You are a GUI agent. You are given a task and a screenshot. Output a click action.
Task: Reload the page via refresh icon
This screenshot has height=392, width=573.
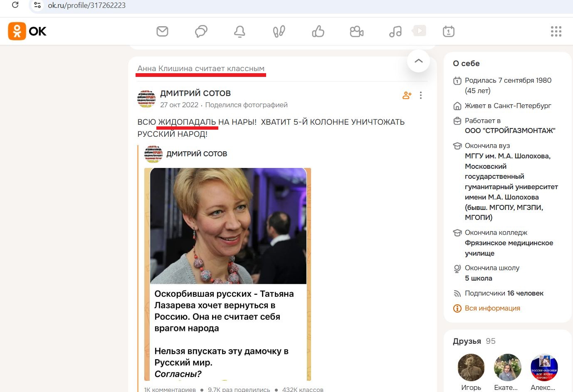tap(15, 6)
